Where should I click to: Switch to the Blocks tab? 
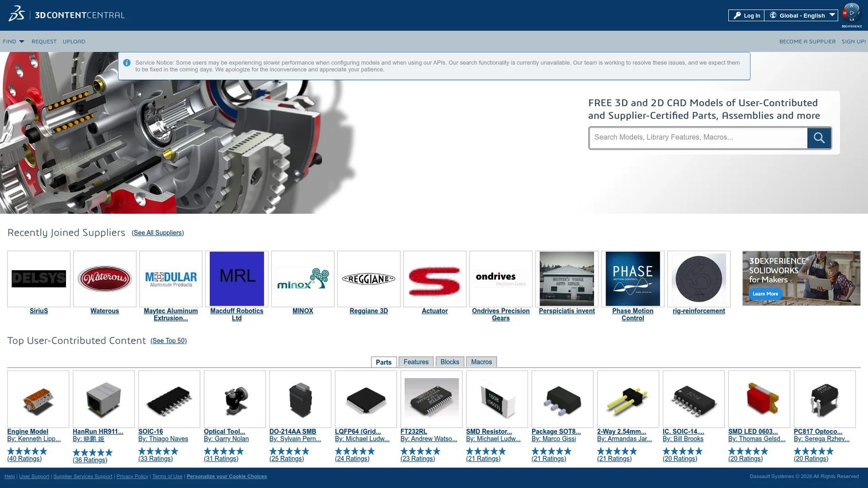click(x=449, y=362)
